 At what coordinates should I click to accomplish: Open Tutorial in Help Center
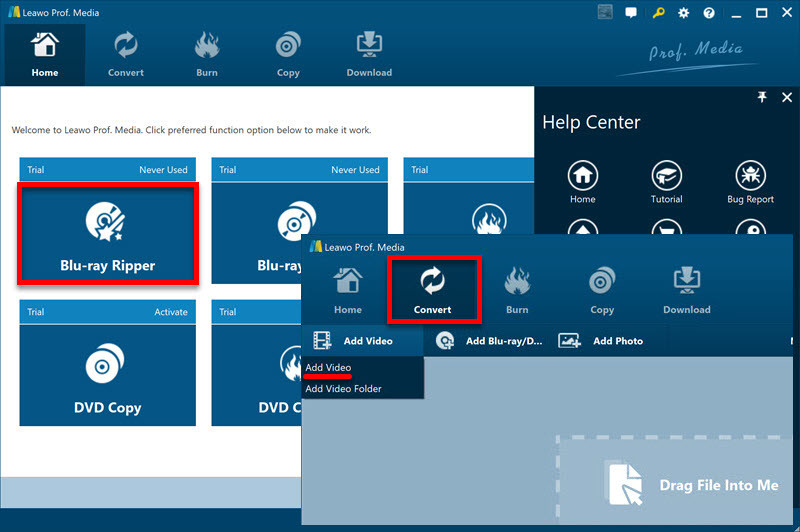(666, 182)
